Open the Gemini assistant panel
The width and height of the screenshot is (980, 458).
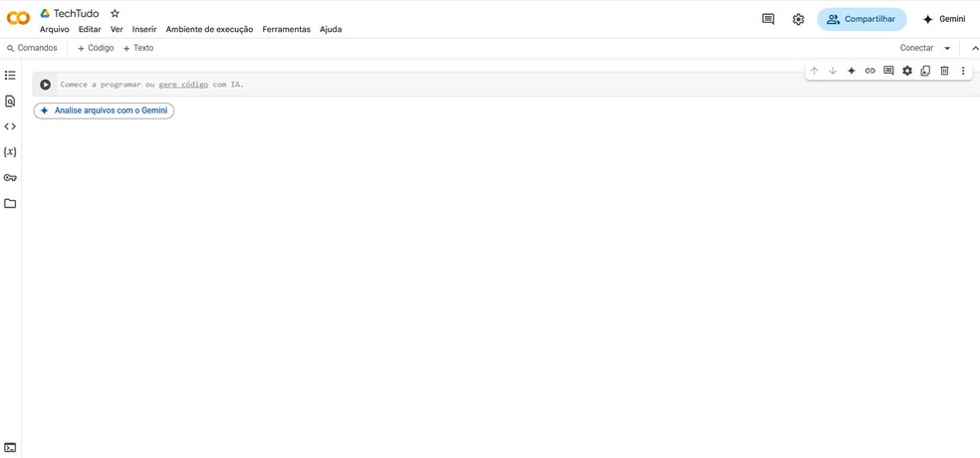[x=944, y=19]
